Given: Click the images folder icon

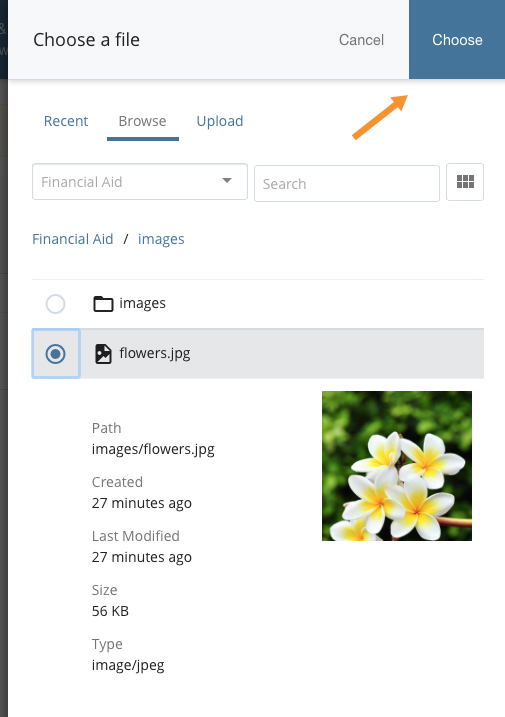Looking at the screenshot, I should click(x=103, y=304).
